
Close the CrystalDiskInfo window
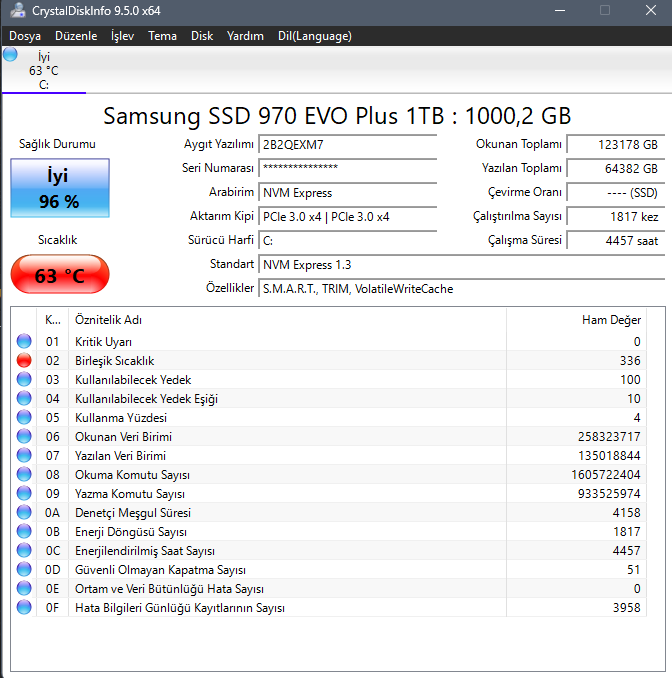coord(651,10)
